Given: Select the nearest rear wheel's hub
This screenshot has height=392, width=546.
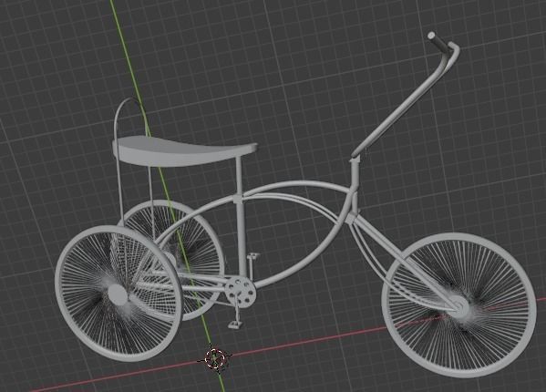Looking at the screenshot, I should click(x=118, y=294).
